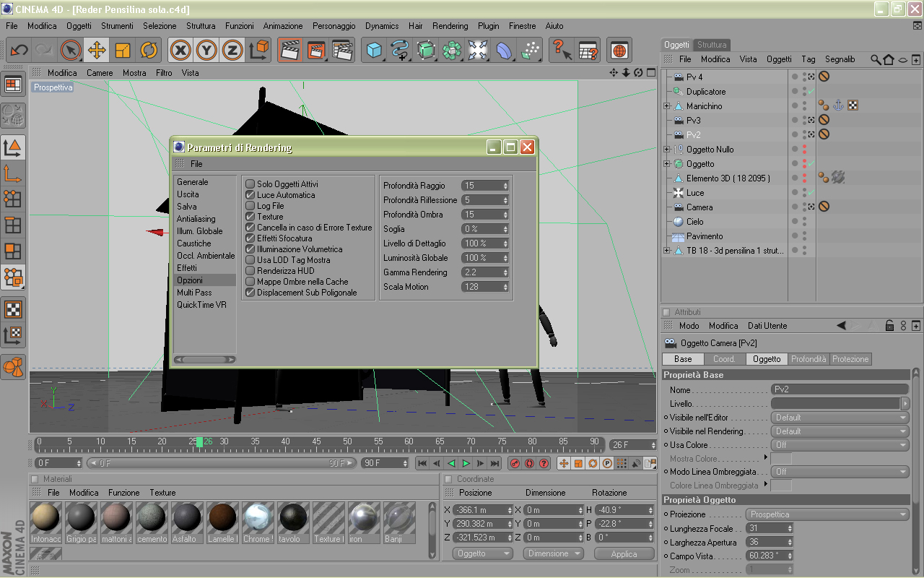Click the Undo arrow icon

tap(19, 50)
